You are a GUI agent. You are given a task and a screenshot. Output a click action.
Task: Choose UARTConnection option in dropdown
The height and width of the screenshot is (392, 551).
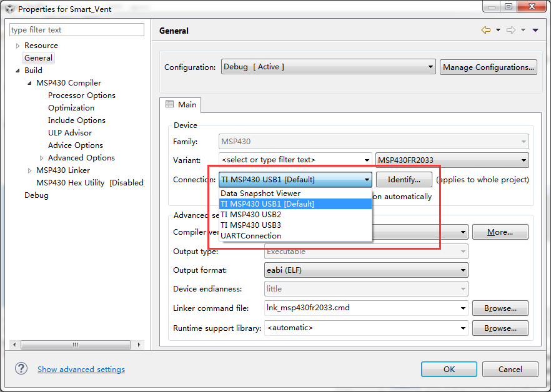[251, 235]
